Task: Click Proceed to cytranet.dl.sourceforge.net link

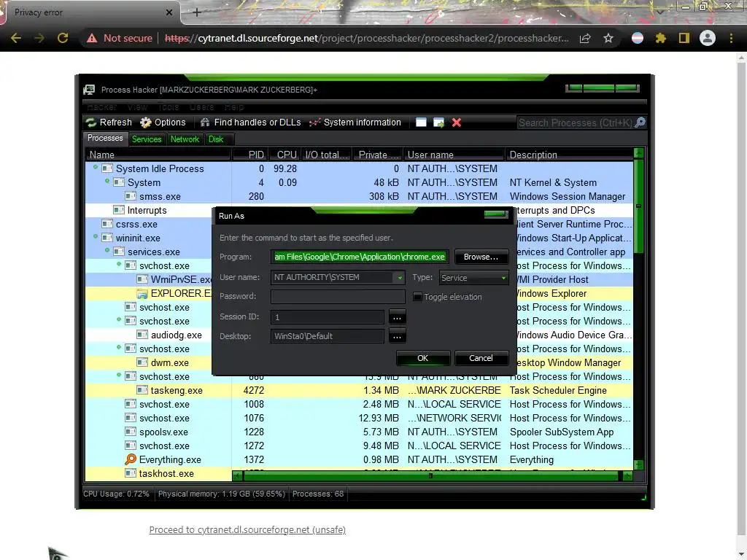Action: [247, 529]
